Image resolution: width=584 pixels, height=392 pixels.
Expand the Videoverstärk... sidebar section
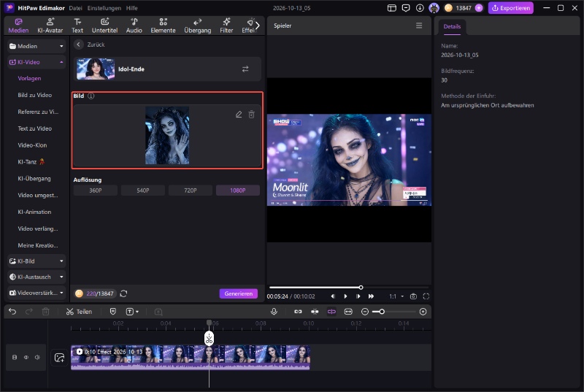(36, 293)
